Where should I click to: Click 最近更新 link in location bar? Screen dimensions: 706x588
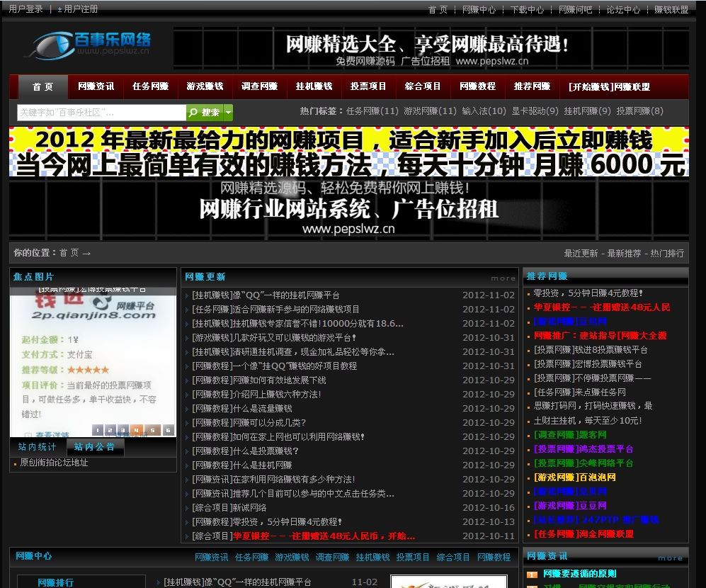coord(581,253)
